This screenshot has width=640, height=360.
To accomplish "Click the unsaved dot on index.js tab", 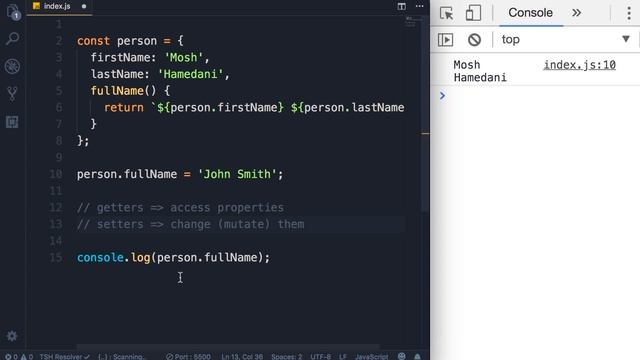I will 84,6.
